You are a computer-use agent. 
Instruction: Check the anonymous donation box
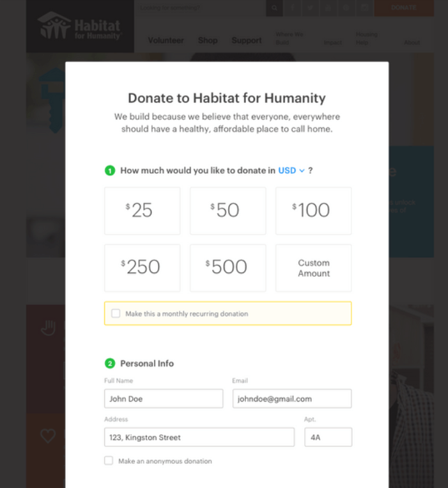click(109, 460)
